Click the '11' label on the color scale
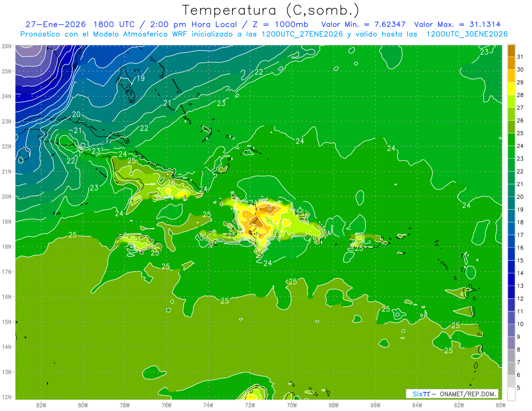532x411 pixels. coord(520,312)
